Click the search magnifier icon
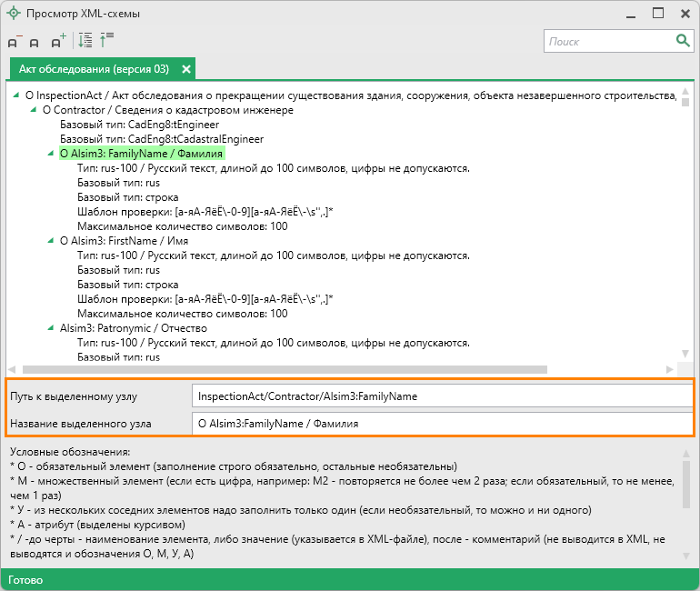This screenshot has width=700, height=591. pyautogui.click(x=682, y=41)
